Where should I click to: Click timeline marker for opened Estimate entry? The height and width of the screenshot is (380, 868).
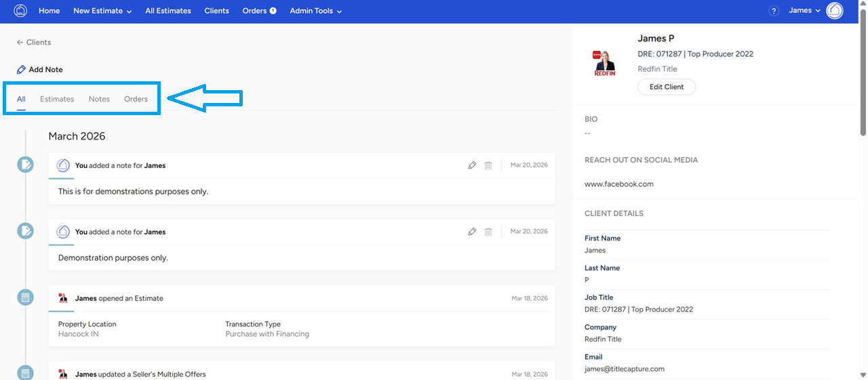pyautogui.click(x=25, y=297)
